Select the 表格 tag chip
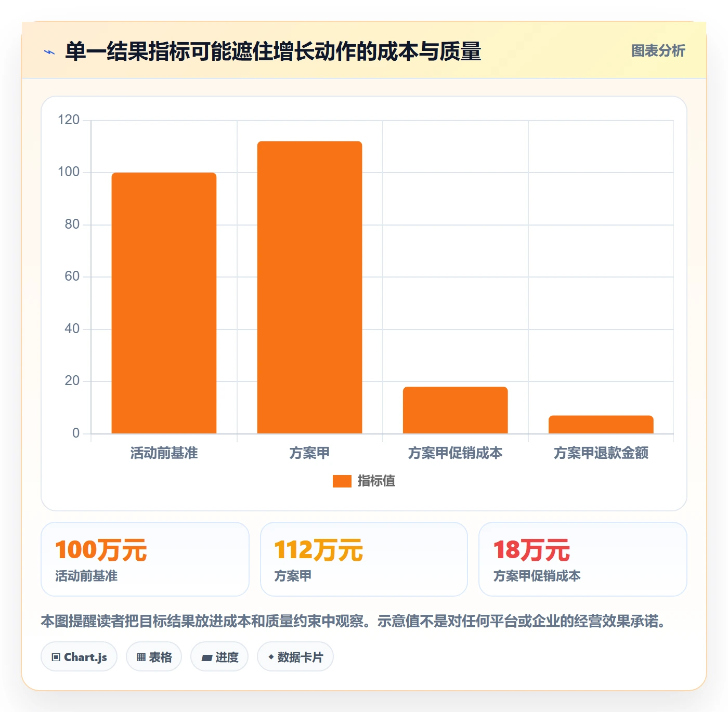 [x=154, y=657]
